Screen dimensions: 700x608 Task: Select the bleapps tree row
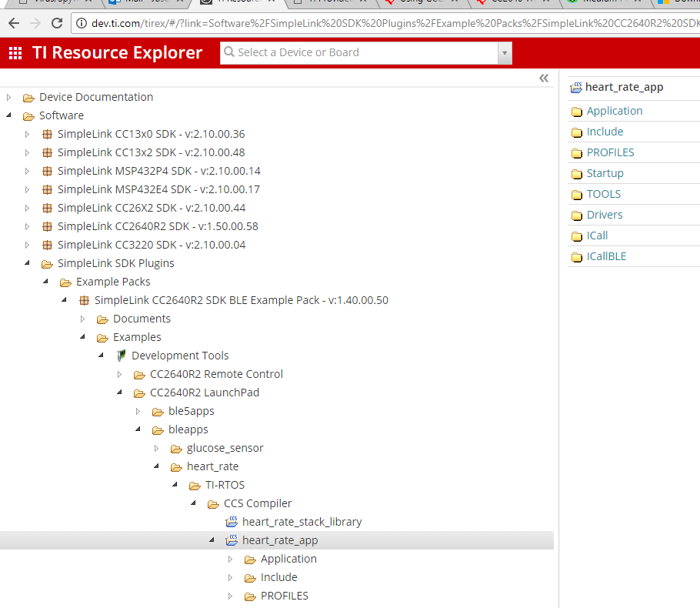188,429
